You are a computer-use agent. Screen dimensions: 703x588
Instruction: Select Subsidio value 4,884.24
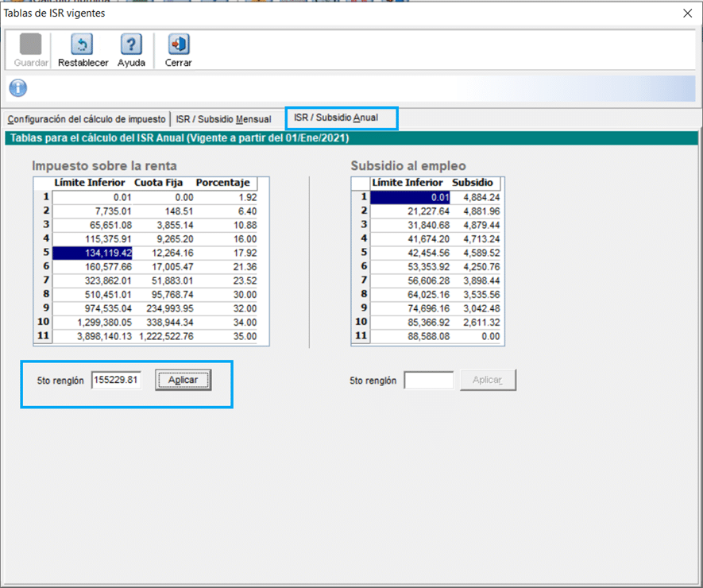pos(475,197)
